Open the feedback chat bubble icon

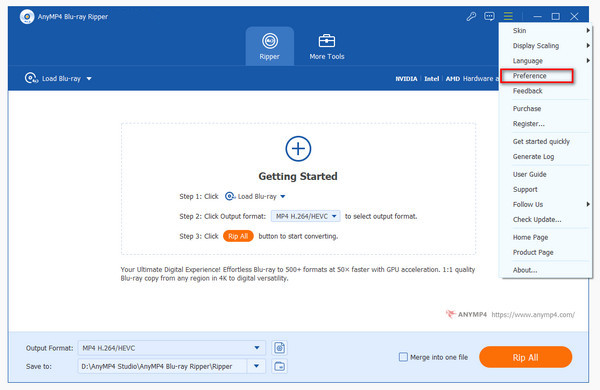(489, 16)
